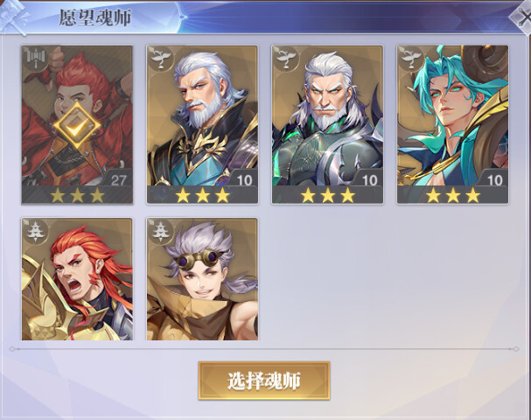Viewport: 531px width, 420px height.
Task: Click the class icon on the red-haired boy card
Action: tap(37, 58)
